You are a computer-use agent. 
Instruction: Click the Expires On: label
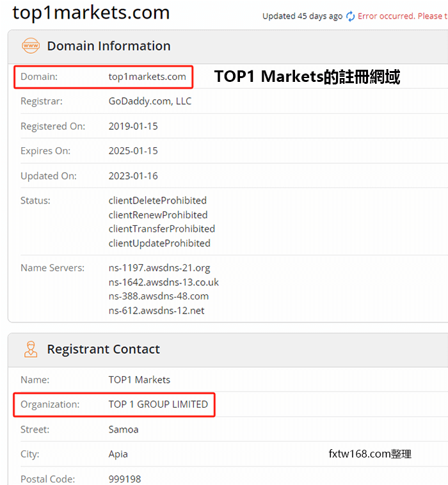[x=45, y=150]
